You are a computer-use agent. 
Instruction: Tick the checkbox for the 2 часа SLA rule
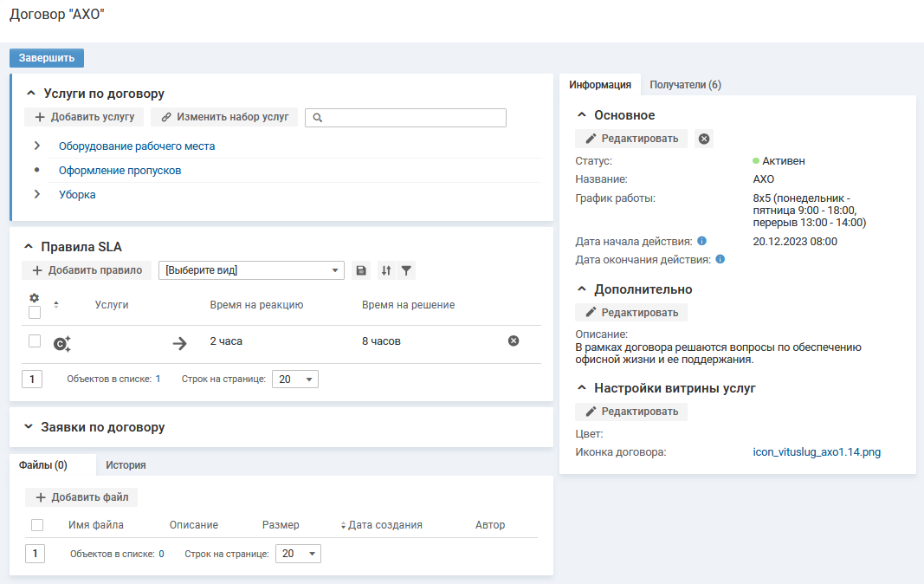[35, 341]
